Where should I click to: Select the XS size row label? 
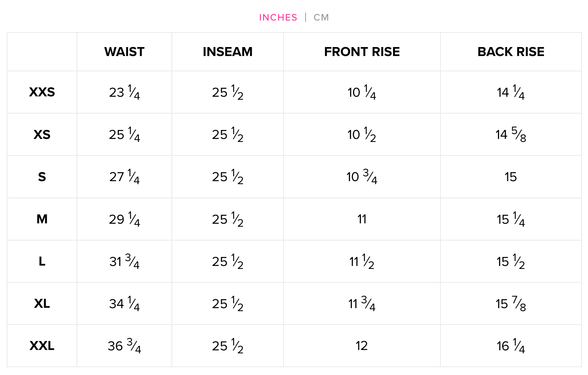coord(42,134)
